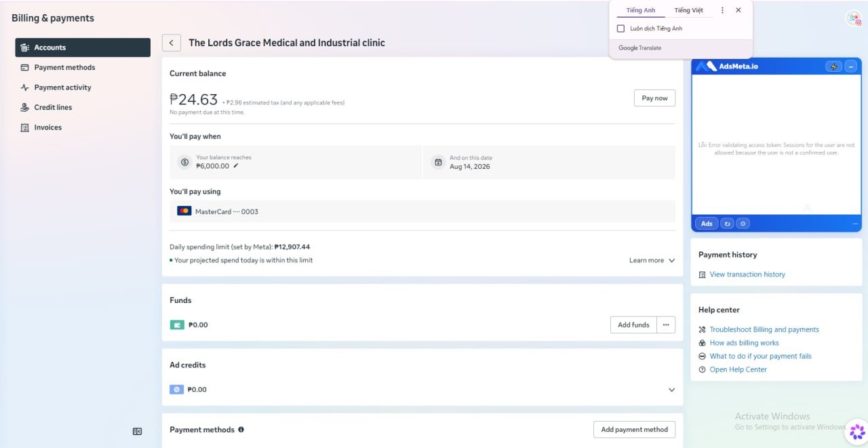868x448 pixels.
Task: Click the purple paw extension icon
Action: pyautogui.click(x=857, y=431)
